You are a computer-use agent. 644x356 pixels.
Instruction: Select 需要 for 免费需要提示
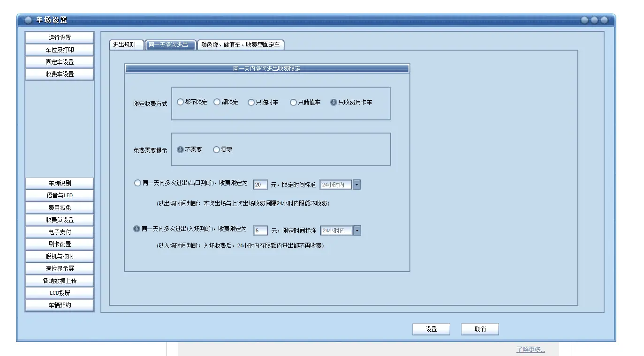(216, 149)
